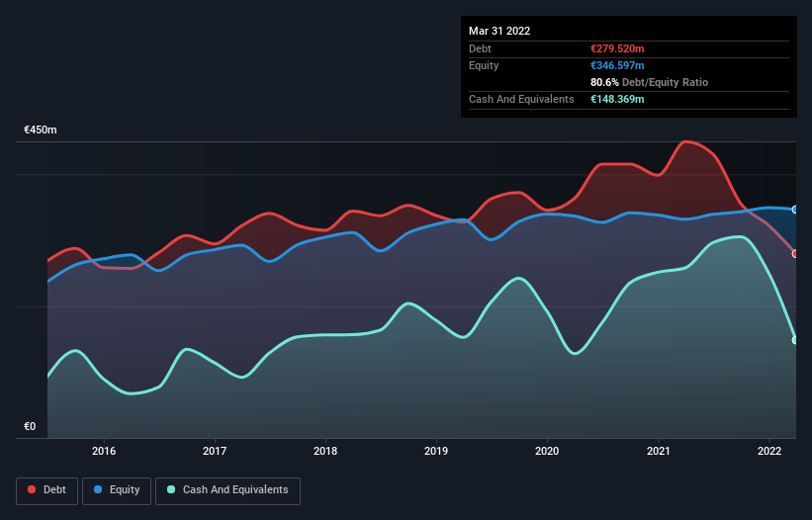Click the 80.6% Debt/Equity Ratio text
This screenshot has width=812, height=520.
pos(649,82)
